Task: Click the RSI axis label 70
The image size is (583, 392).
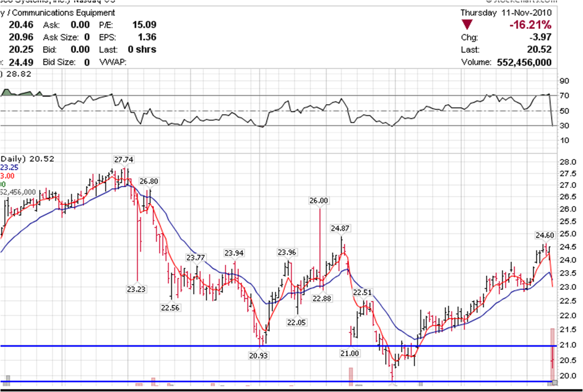Action: [564, 96]
